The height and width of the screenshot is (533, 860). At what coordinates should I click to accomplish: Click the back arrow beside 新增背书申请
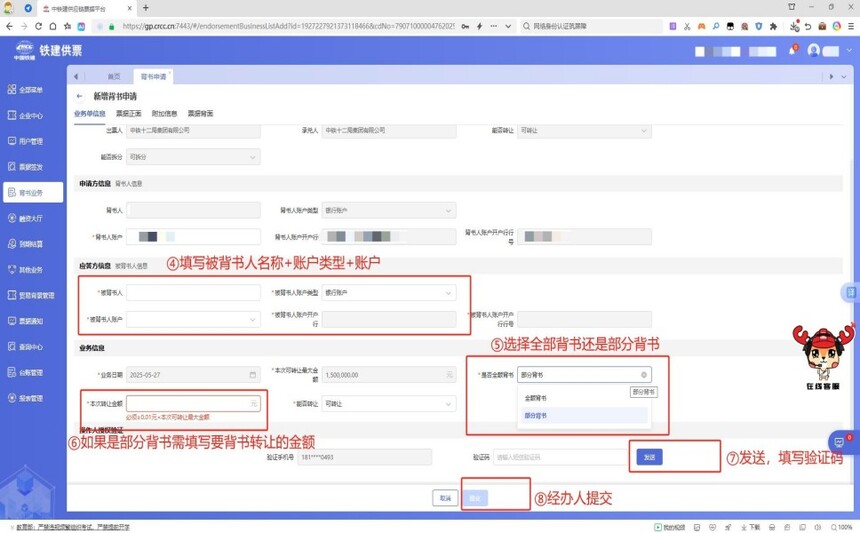click(x=80, y=97)
